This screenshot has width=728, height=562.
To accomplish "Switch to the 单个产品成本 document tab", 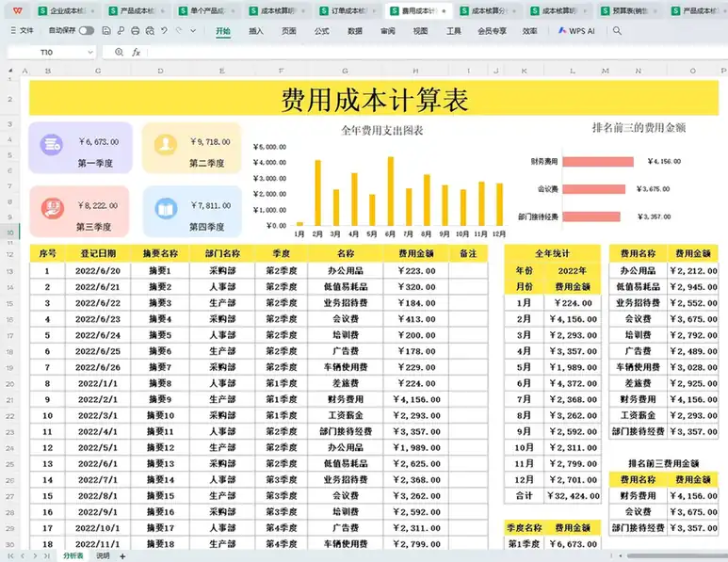I will pos(207,10).
